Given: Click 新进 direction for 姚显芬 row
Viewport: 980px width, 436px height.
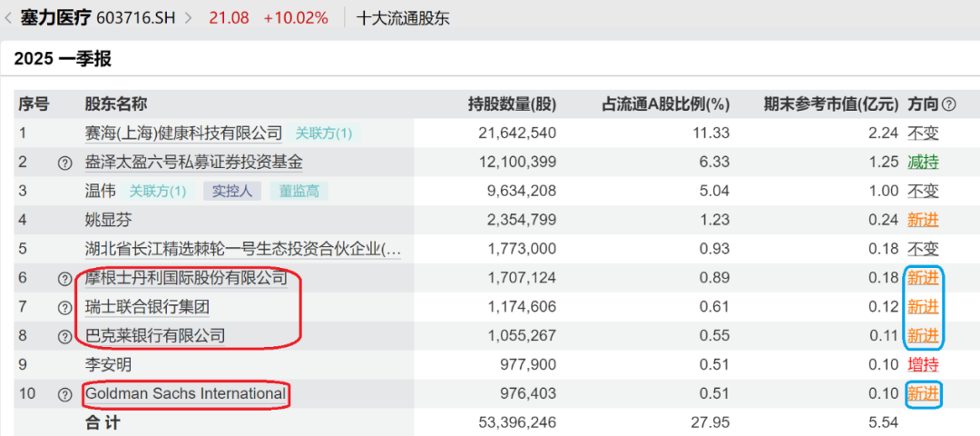Looking at the screenshot, I should click(x=923, y=220).
